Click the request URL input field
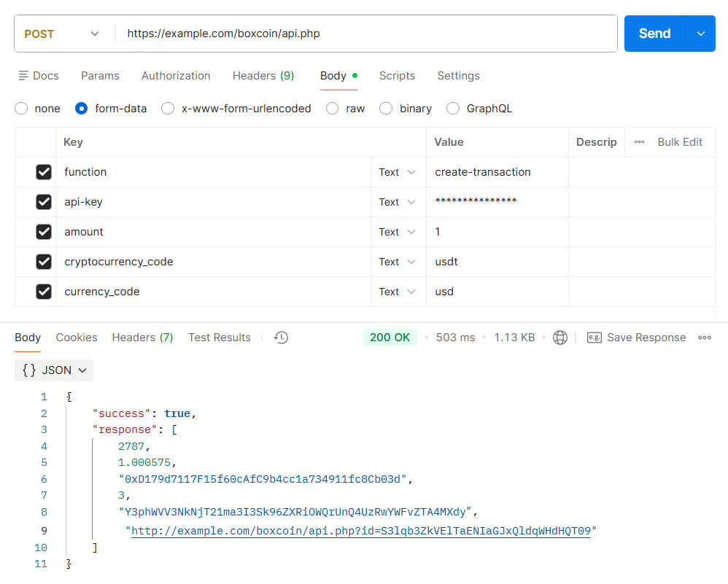 tap(365, 34)
